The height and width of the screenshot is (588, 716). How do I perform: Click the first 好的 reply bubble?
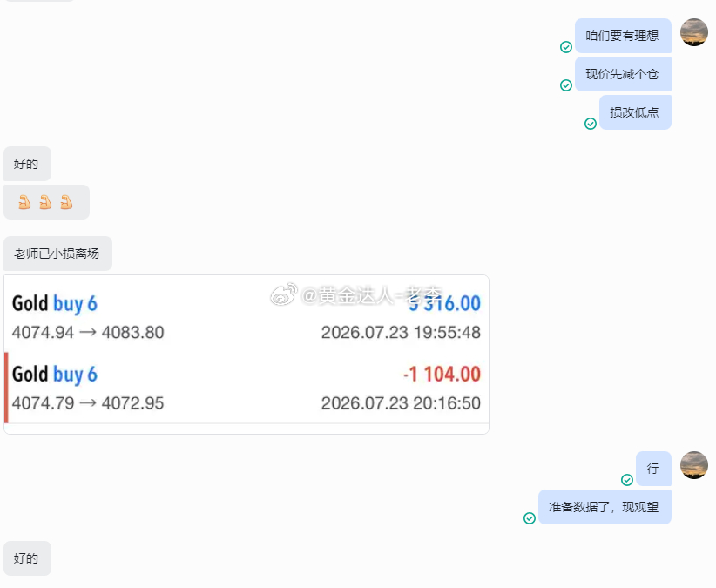(x=27, y=164)
